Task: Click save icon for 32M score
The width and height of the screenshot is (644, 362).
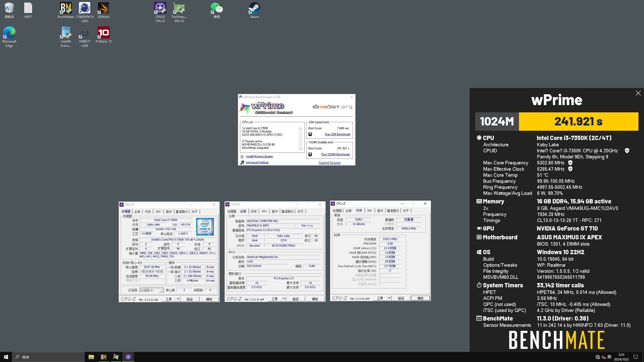Action: point(310,134)
